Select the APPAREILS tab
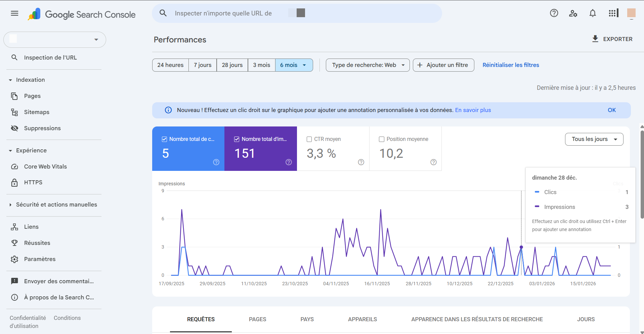The image size is (644, 334). pyautogui.click(x=362, y=319)
